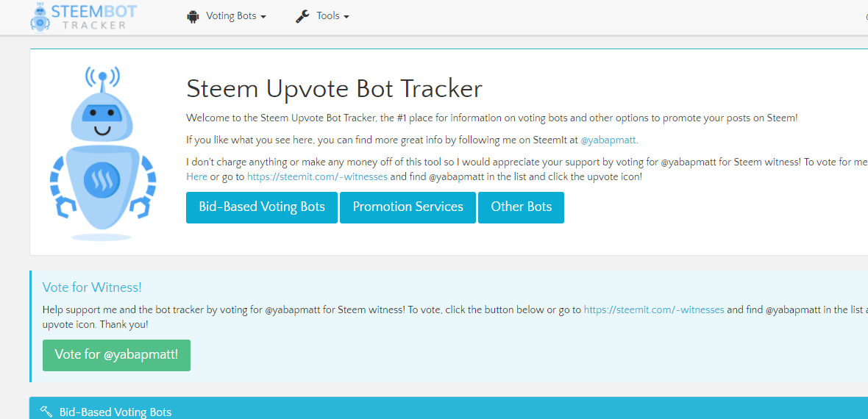This screenshot has width=868, height=419.
Task: Click the SteemBot Tracker logo
Action: [x=84, y=17]
